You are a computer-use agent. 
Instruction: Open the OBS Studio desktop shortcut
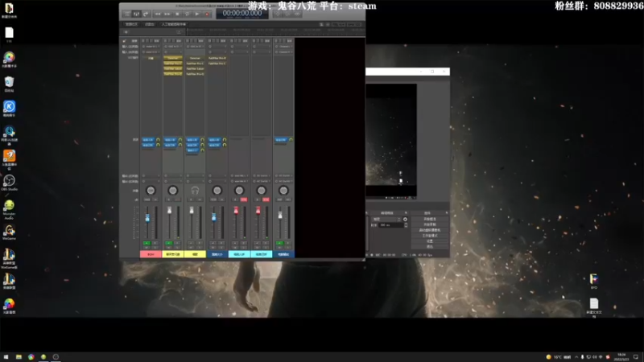click(x=9, y=183)
